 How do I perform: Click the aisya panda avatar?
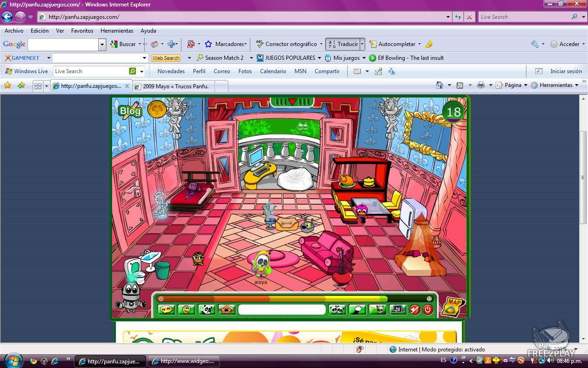(x=261, y=264)
